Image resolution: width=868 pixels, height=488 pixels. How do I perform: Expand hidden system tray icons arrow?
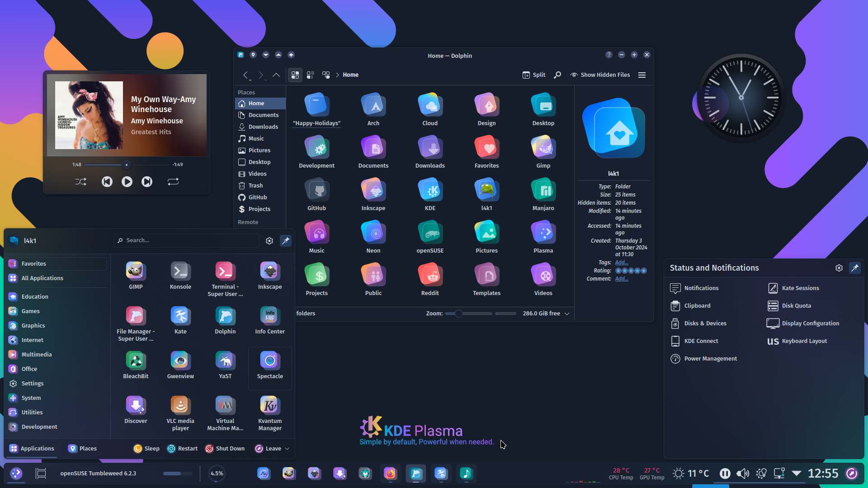[797, 474]
